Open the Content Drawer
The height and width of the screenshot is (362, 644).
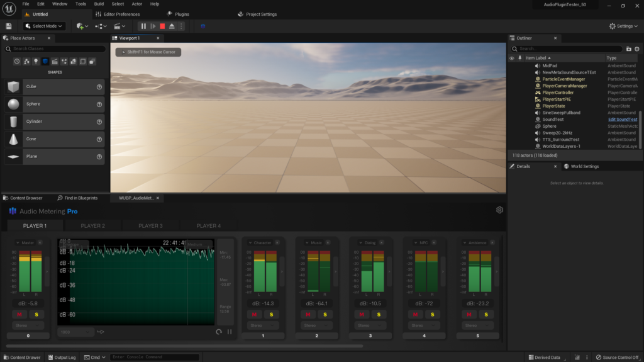coord(21,358)
